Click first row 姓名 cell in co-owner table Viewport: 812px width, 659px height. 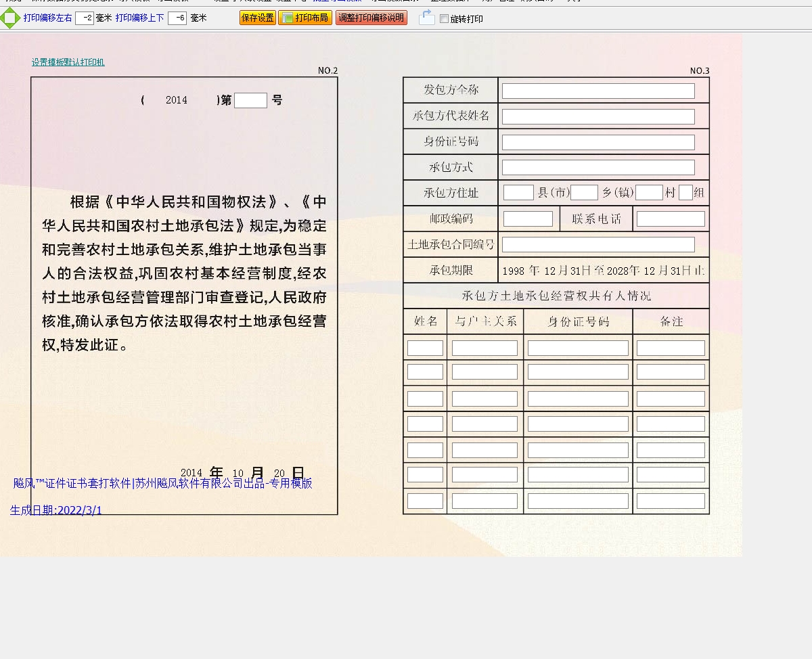[x=425, y=348]
